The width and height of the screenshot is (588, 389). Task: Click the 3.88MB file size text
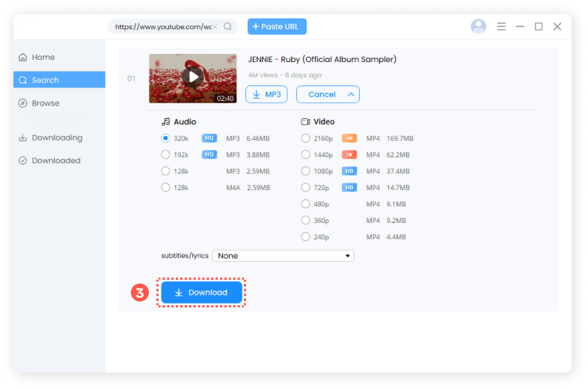coord(258,155)
